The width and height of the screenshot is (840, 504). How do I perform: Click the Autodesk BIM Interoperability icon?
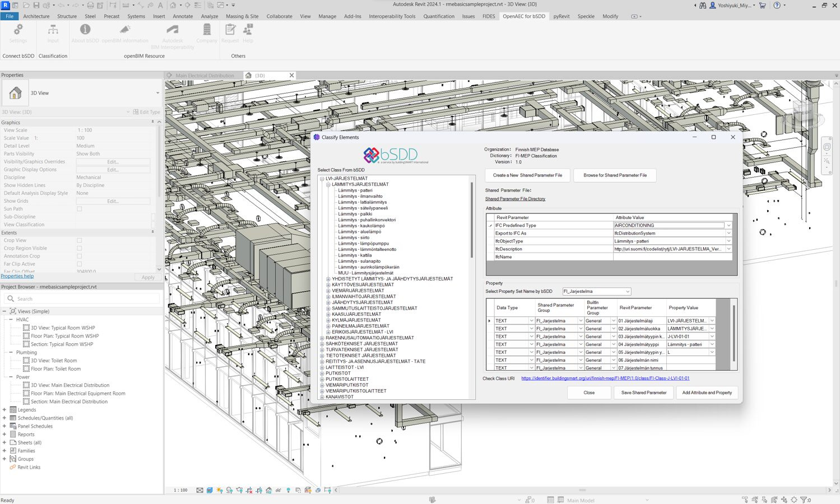[173, 29]
